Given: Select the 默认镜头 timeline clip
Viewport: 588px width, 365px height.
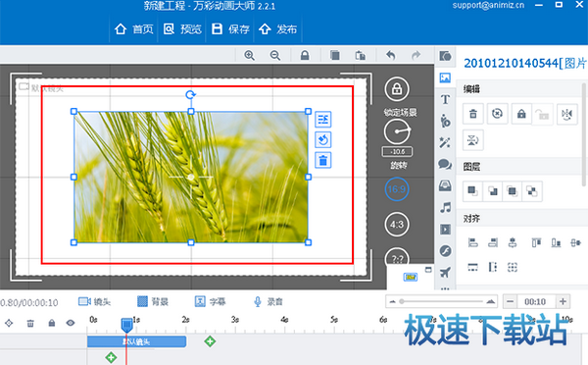Looking at the screenshot, I should (x=136, y=341).
